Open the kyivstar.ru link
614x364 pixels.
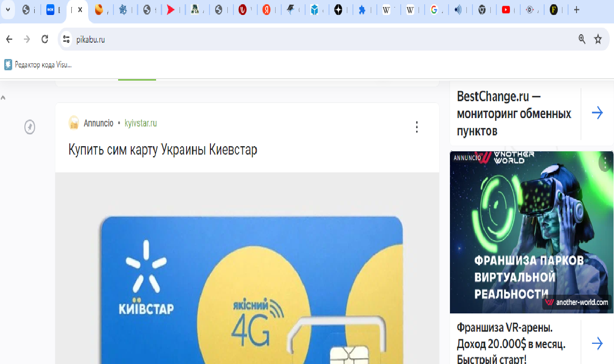141,123
